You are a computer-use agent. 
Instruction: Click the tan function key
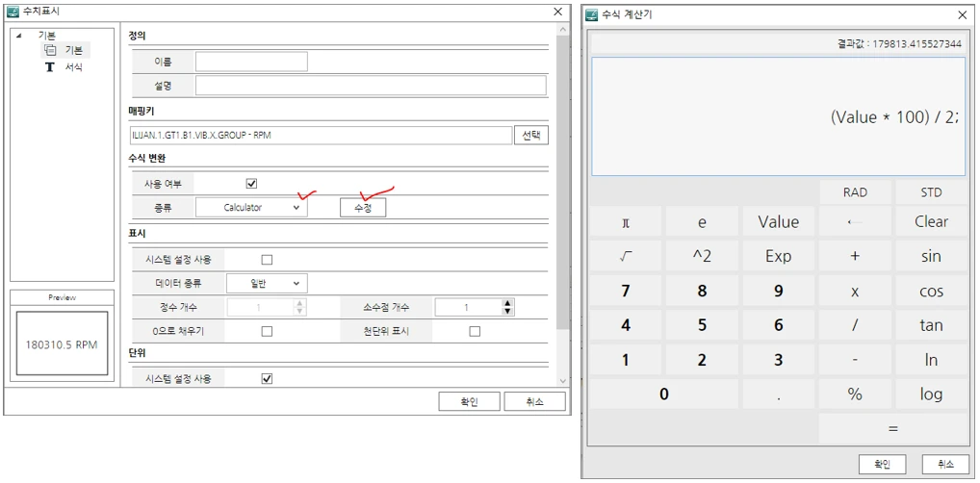[x=931, y=325]
